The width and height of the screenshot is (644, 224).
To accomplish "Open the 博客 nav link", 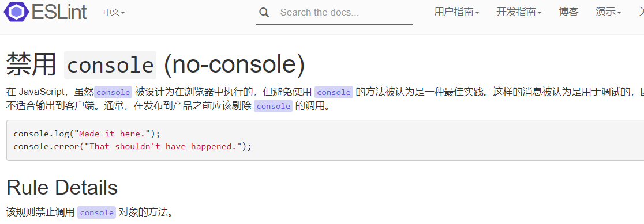I will [568, 12].
